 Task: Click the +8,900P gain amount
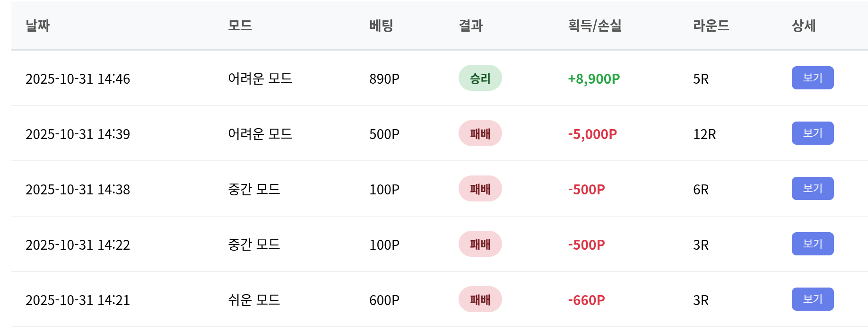pos(593,79)
